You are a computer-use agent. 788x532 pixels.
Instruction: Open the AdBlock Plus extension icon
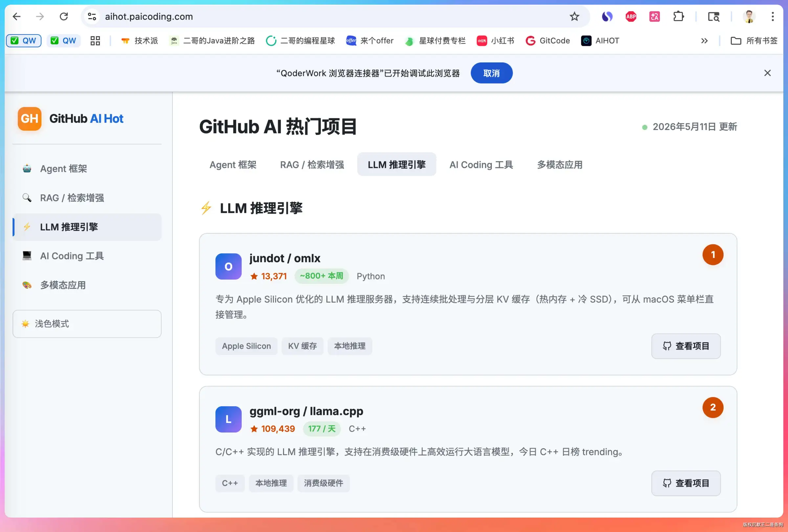(631, 17)
